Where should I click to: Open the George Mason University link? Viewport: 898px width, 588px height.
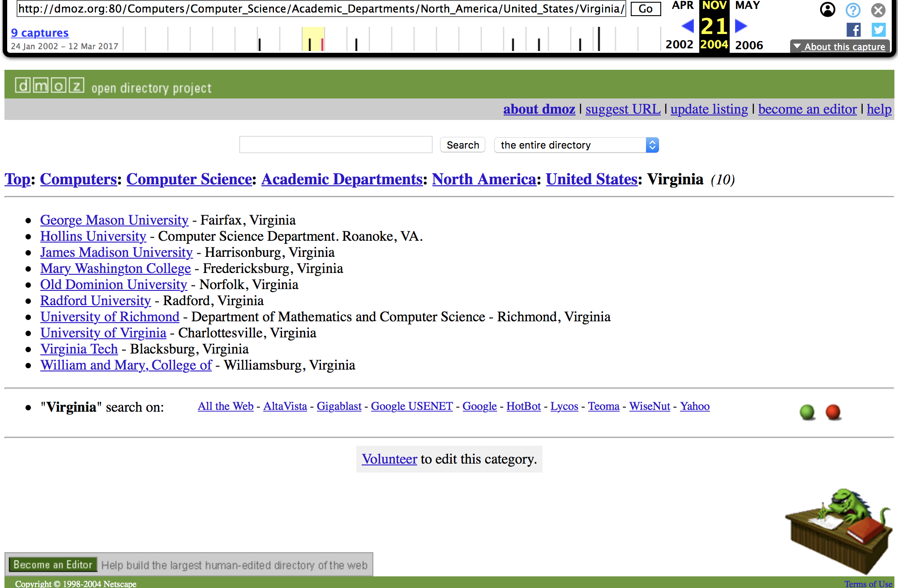point(114,220)
